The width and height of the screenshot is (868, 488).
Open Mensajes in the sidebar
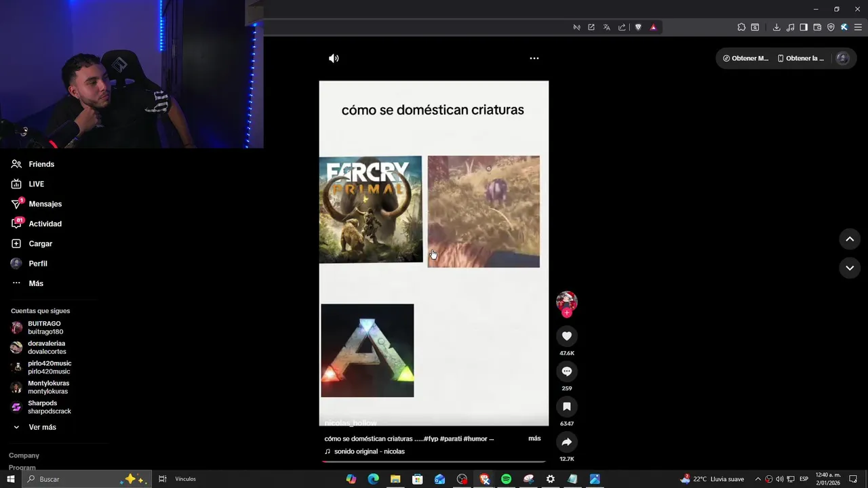pyautogui.click(x=36, y=204)
